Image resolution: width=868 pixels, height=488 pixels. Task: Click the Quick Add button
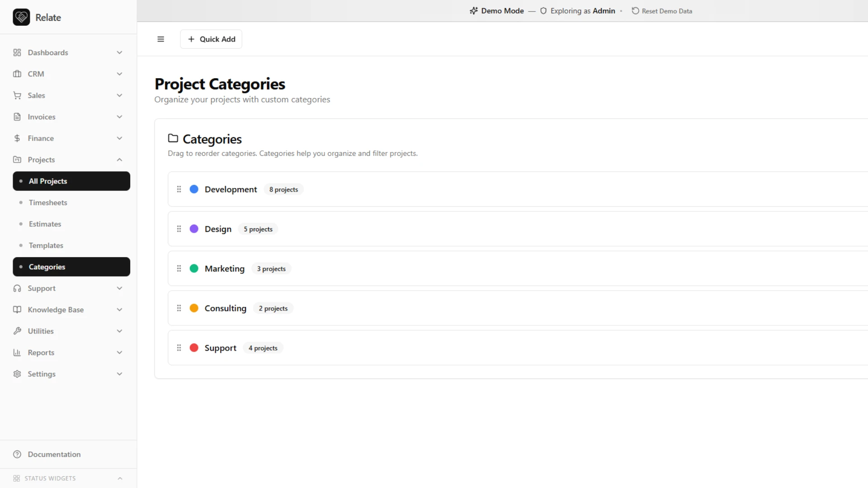[211, 39]
